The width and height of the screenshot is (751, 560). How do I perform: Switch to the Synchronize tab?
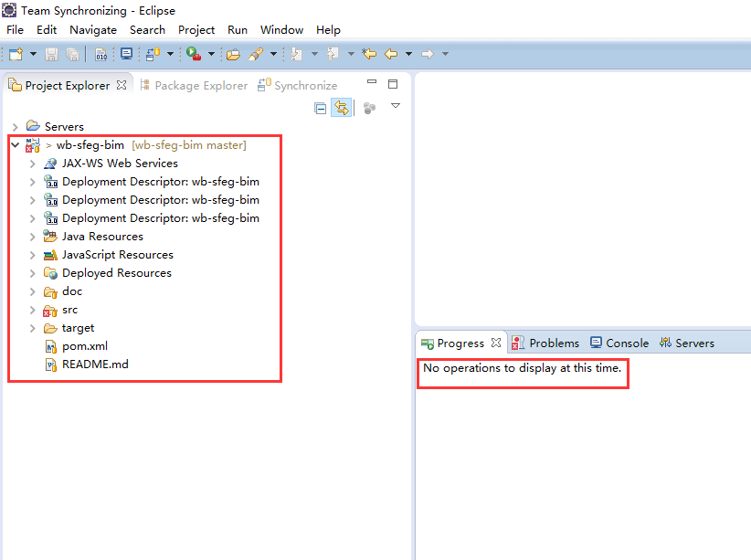[298, 85]
